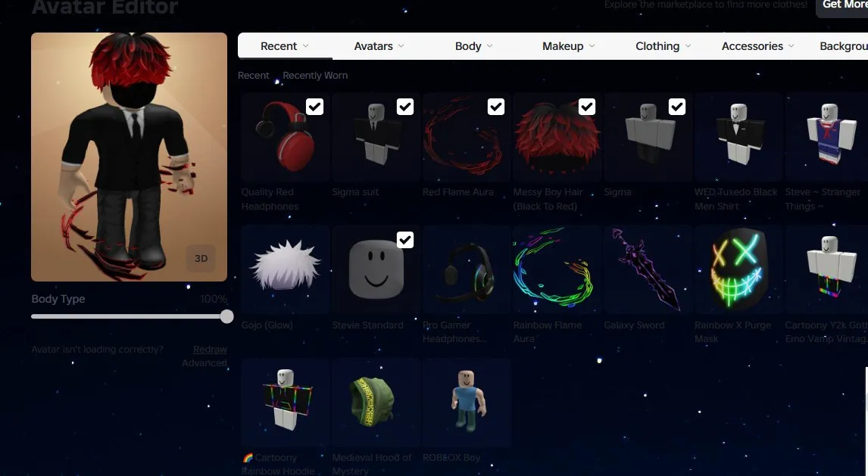Uncheck the Quality Red Headphones checkbox

tap(314, 107)
